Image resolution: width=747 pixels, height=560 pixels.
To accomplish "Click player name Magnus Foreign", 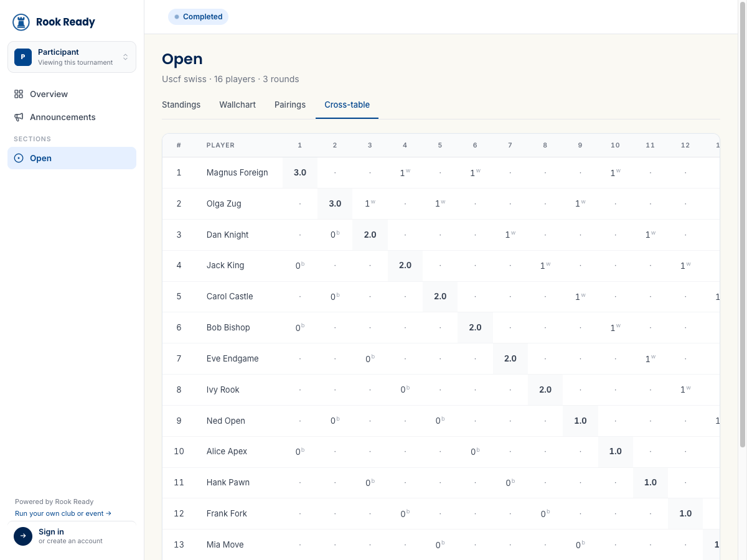I will (237, 172).
